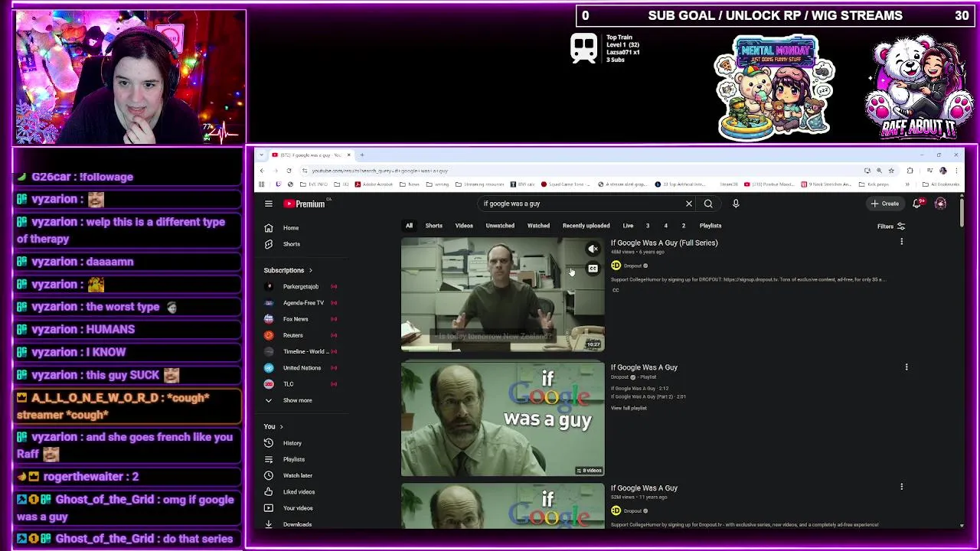Viewport: 980px width, 551px height.
Task: Play If Google Was A Guy Full Series thumbnail
Action: (x=503, y=295)
